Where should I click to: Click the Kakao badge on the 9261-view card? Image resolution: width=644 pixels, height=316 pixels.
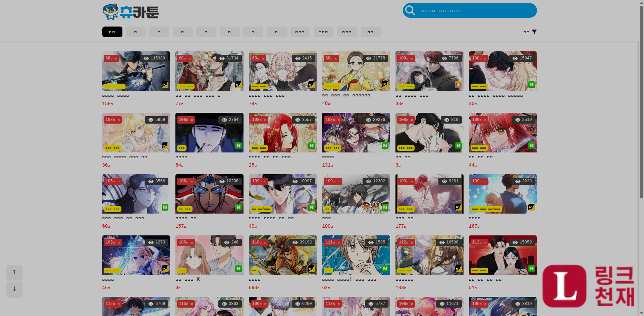click(x=458, y=207)
